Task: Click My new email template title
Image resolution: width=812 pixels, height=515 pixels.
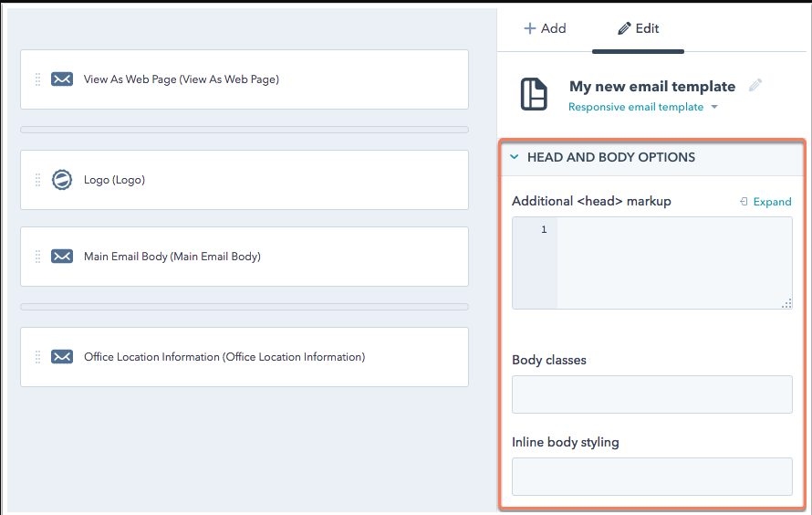Action: (652, 87)
